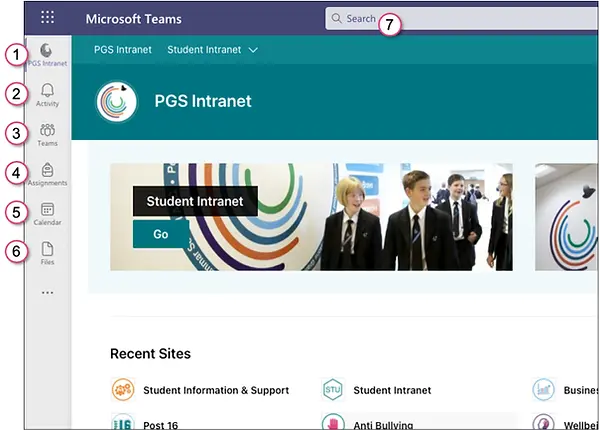599x430 pixels.
Task: Open the Student Intranet navigation item
Action: coord(204,50)
